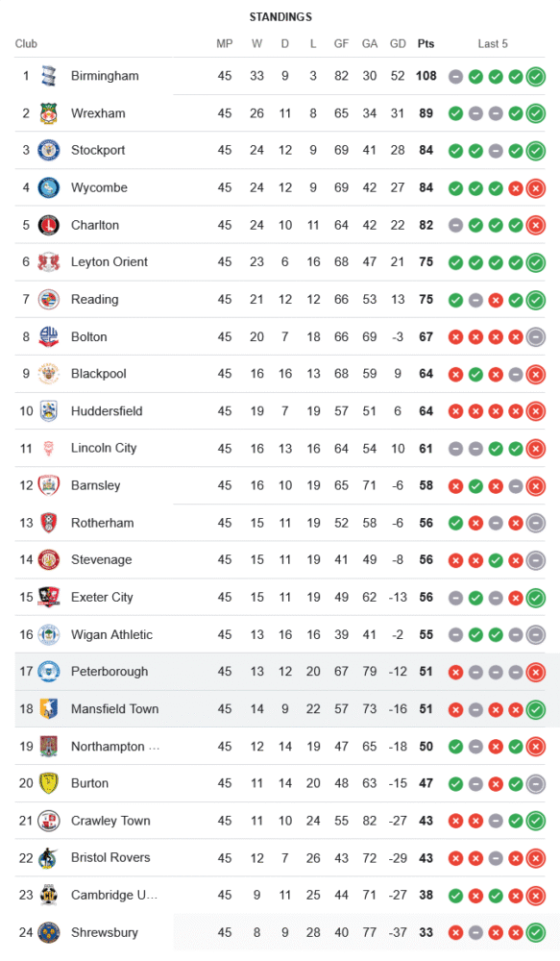The image size is (560, 961).
Task: Select the Burton club crest icon
Action: click(x=48, y=783)
